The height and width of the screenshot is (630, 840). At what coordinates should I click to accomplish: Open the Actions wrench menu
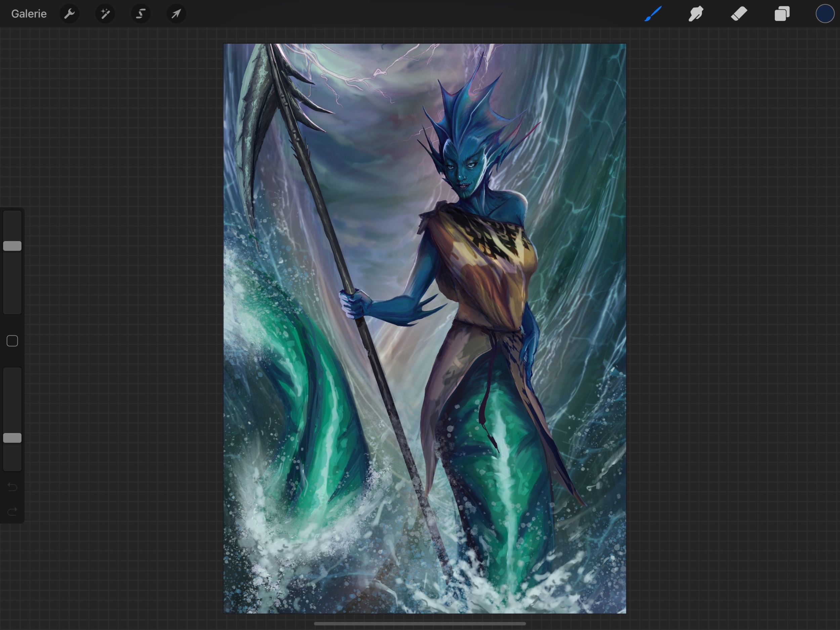click(70, 14)
